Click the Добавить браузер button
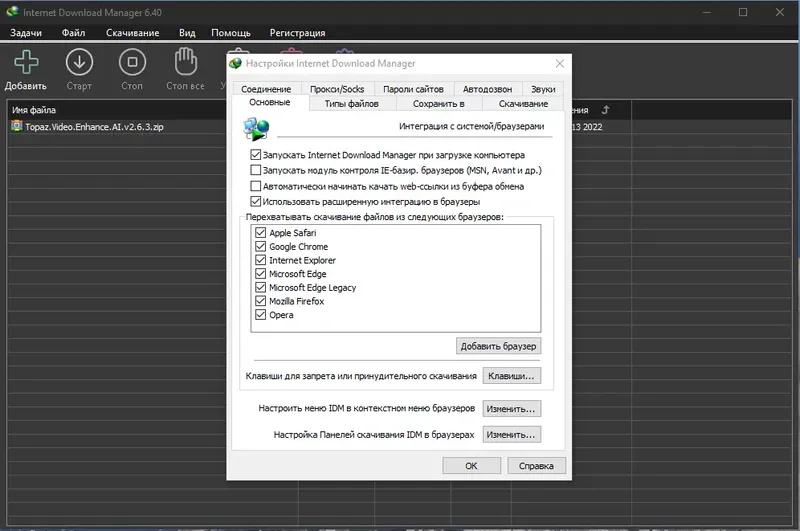 [x=498, y=346]
